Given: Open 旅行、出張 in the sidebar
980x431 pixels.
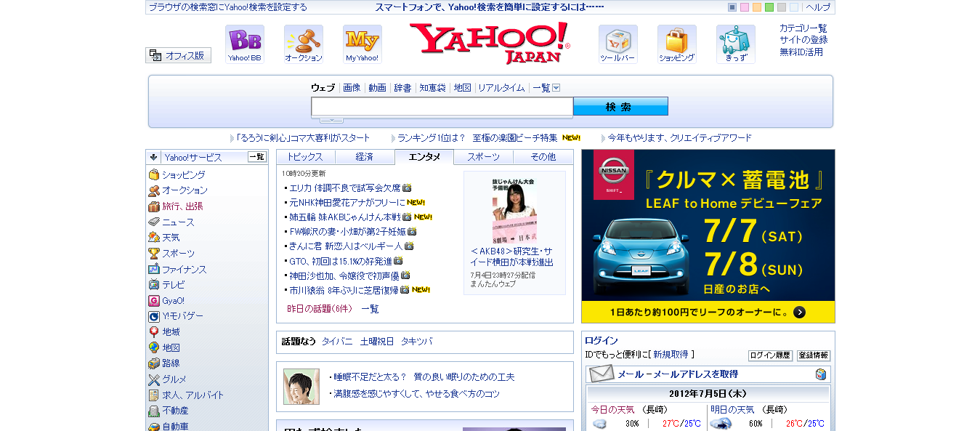Looking at the screenshot, I should coord(182,206).
